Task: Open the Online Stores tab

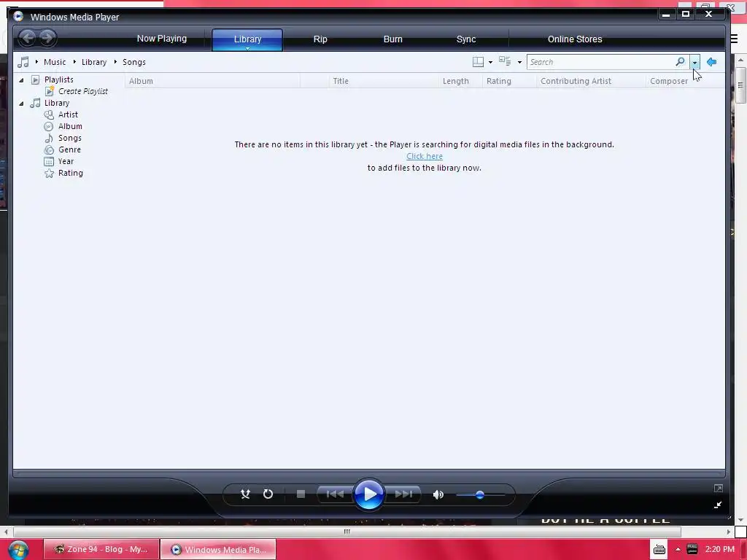Action: [575, 39]
